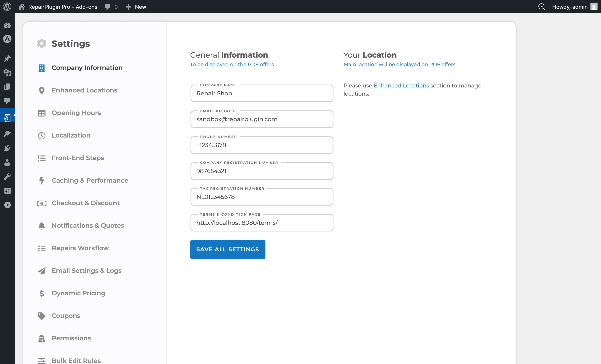The image size is (601, 364).
Task: Click the bell icon for Notifications & Quotes
Action: click(42, 226)
